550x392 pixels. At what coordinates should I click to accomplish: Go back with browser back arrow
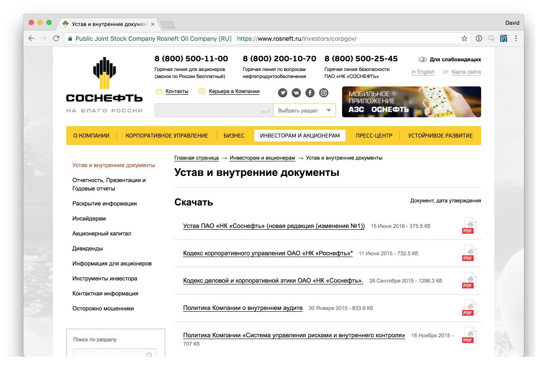click(31, 38)
